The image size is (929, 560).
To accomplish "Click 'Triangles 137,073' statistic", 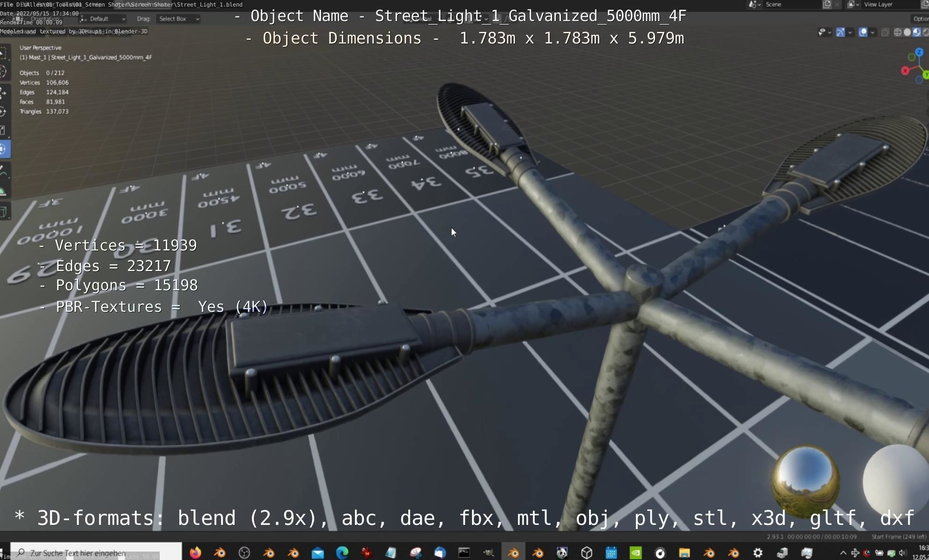I will pos(44,111).
